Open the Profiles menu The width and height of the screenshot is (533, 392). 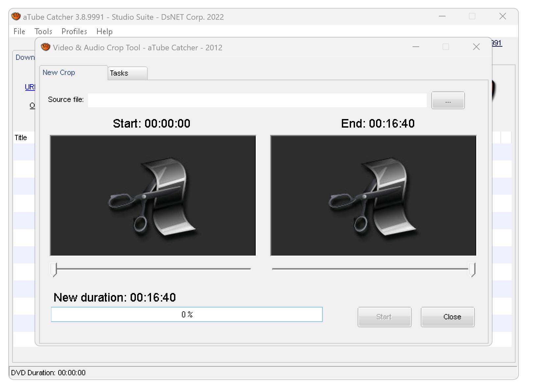pos(74,32)
